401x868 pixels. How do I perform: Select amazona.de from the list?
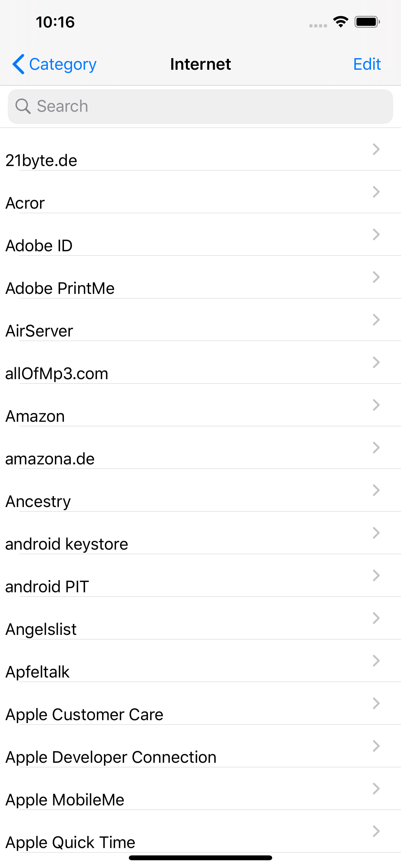(200, 448)
